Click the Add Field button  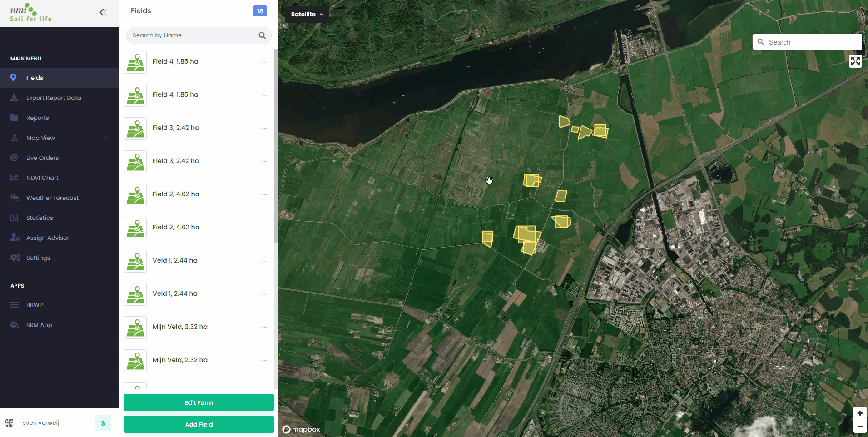point(198,424)
